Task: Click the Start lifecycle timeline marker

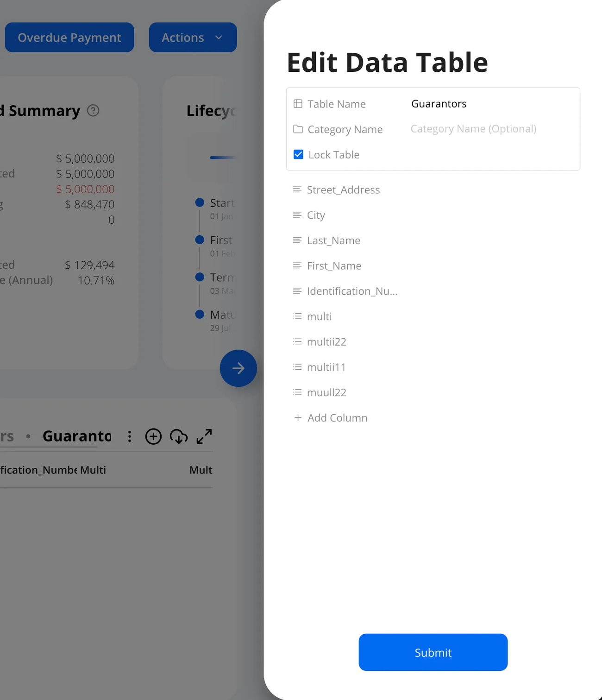Action: (x=200, y=202)
